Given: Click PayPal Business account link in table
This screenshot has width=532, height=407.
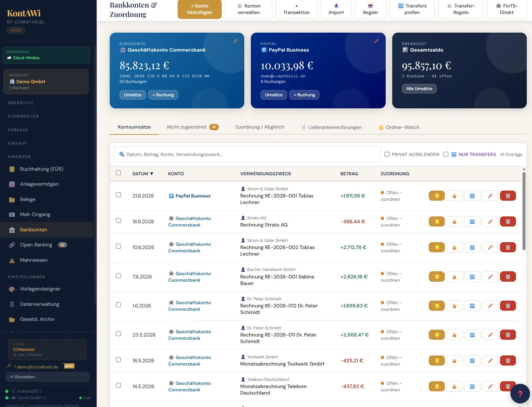Looking at the screenshot, I should 190,196.
